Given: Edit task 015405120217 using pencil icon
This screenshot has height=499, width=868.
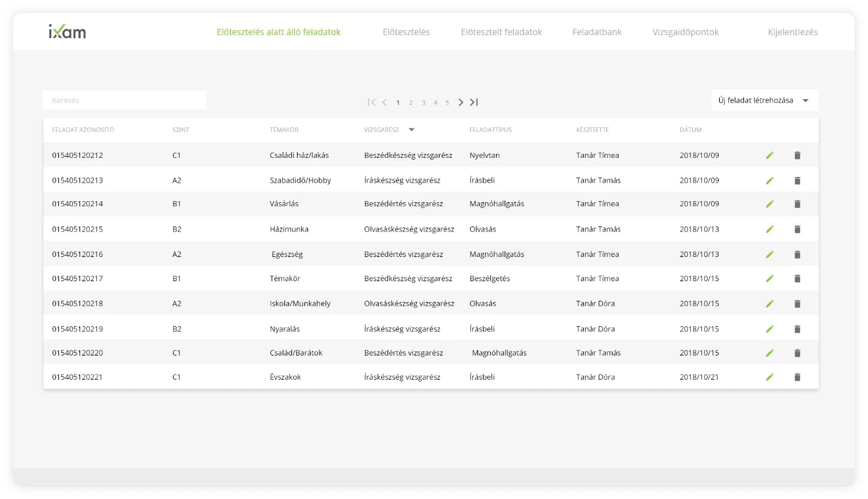Looking at the screenshot, I should (769, 279).
